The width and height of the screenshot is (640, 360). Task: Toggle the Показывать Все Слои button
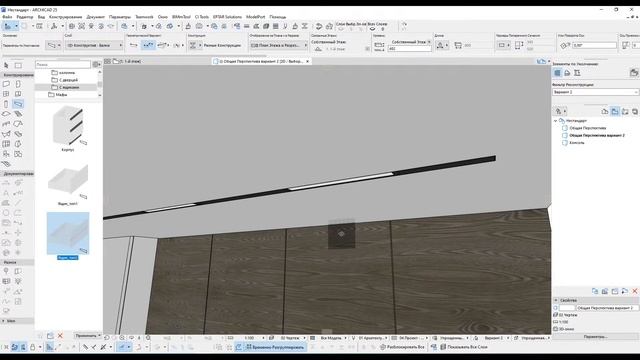[x=464, y=347]
